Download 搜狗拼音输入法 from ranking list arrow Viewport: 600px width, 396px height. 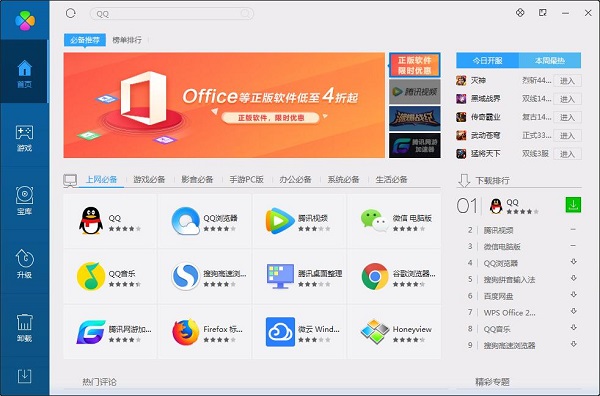click(574, 279)
